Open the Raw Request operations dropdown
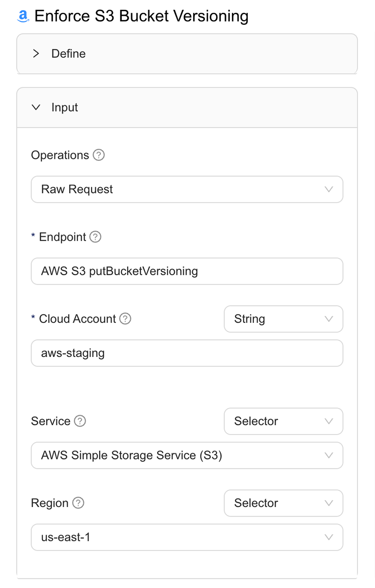This screenshot has height=588, width=375. 187,189
